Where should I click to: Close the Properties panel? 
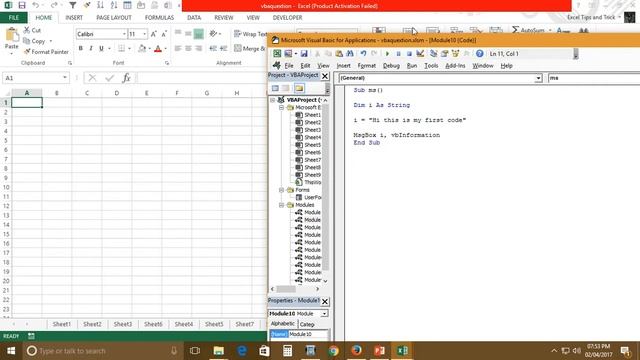click(325, 301)
